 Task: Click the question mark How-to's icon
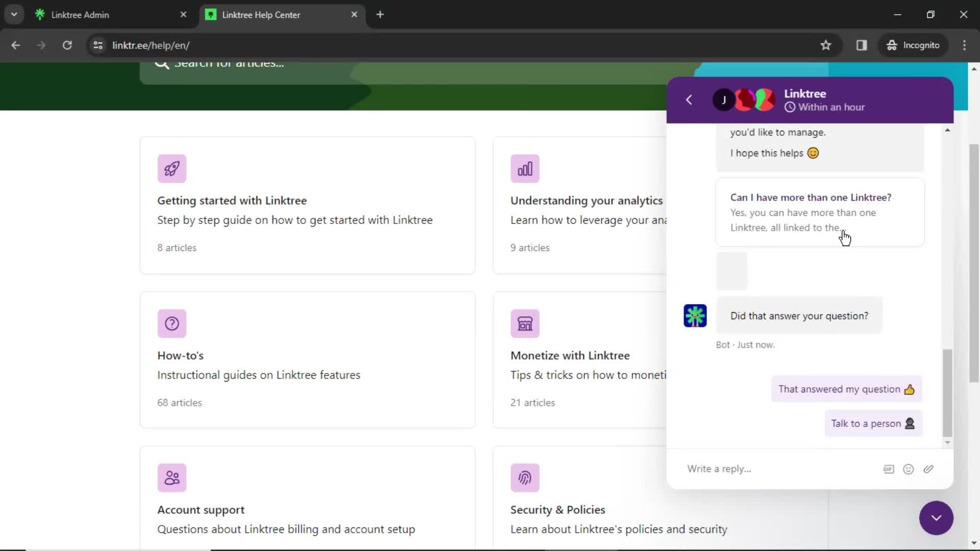coord(171,323)
